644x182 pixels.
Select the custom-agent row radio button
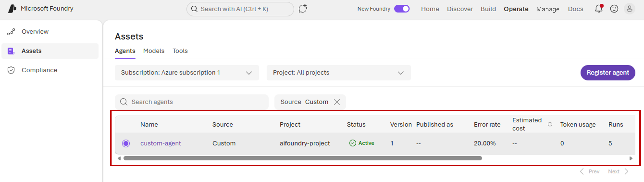pos(126,143)
